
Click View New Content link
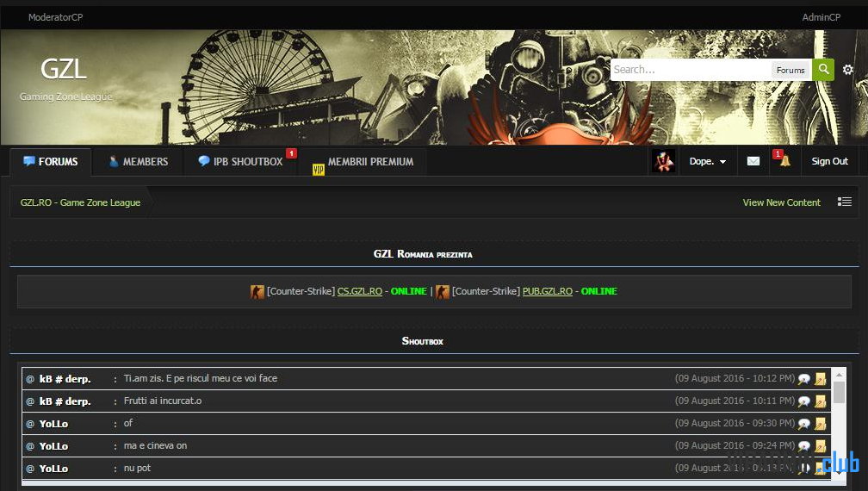click(781, 202)
